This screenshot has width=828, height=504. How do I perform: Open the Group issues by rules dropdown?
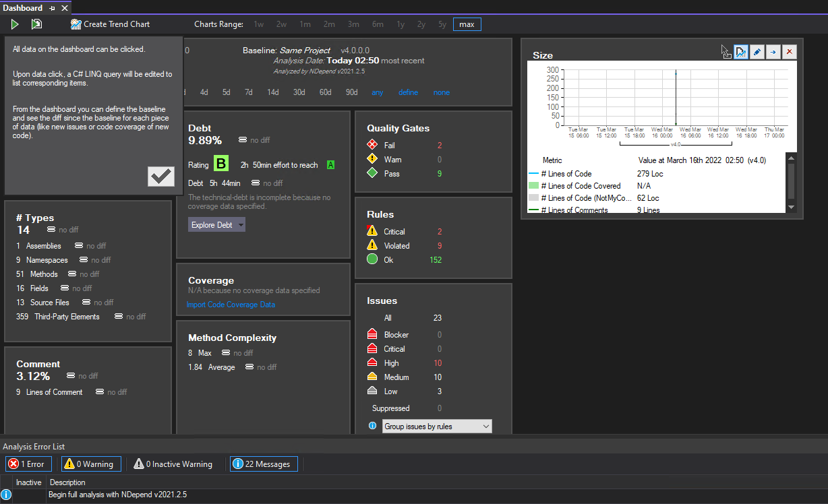pyautogui.click(x=437, y=427)
